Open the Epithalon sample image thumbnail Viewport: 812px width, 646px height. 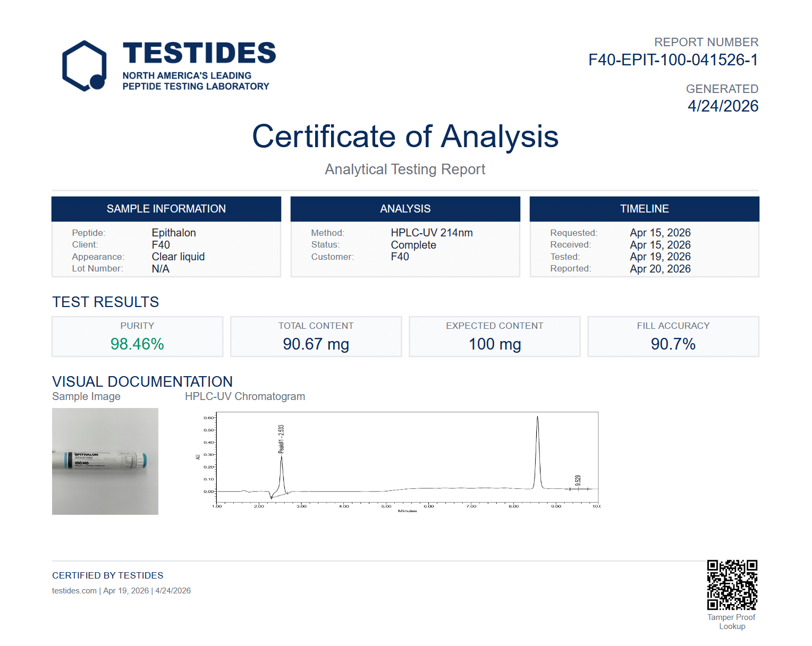click(105, 461)
